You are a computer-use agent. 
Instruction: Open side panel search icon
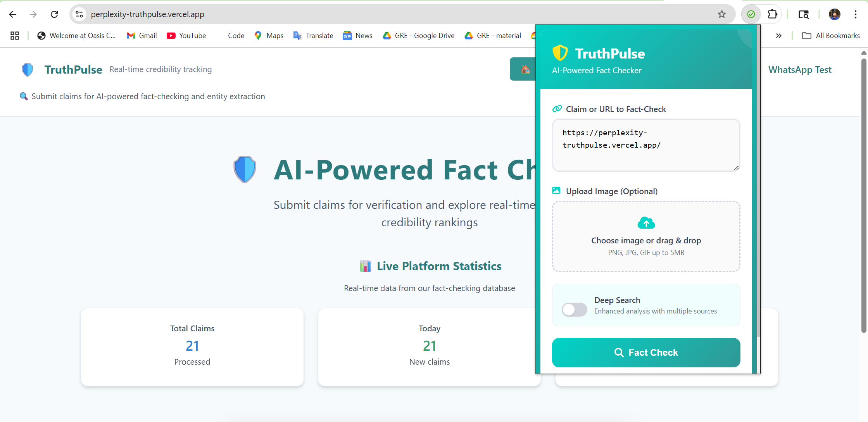(x=803, y=14)
